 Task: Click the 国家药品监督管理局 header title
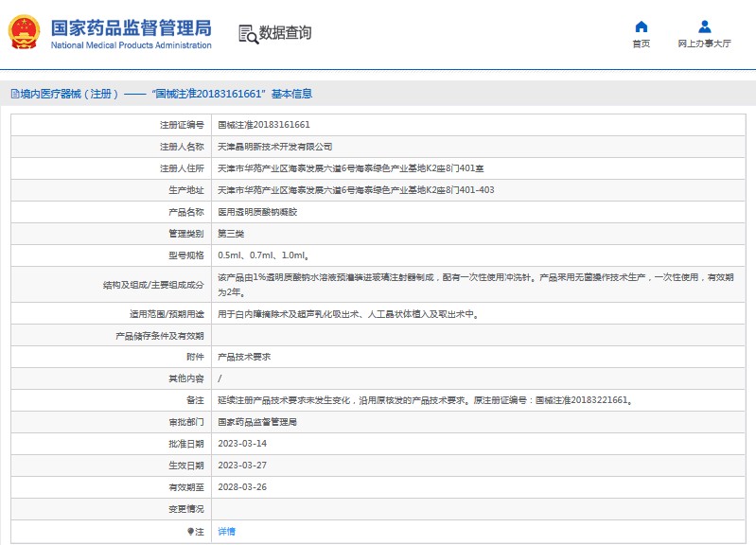click(131, 26)
